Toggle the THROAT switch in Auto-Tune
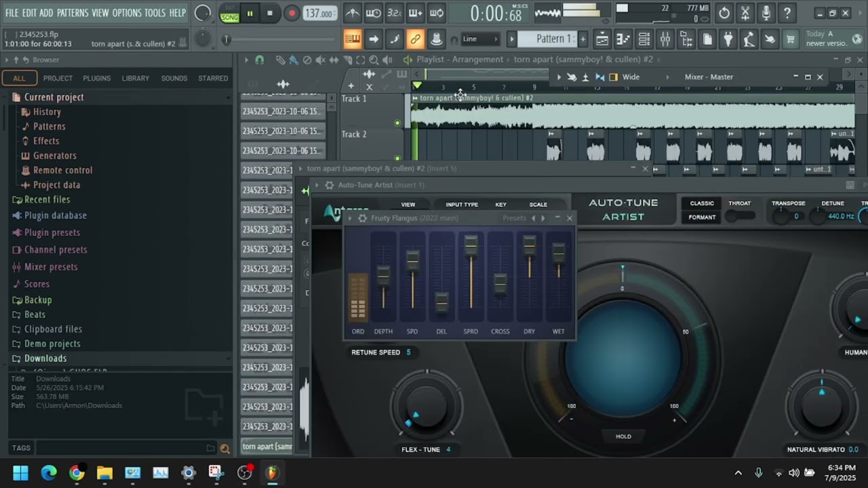The height and width of the screenshot is (488, 868). pyautogui.click(x=740, y=216)
